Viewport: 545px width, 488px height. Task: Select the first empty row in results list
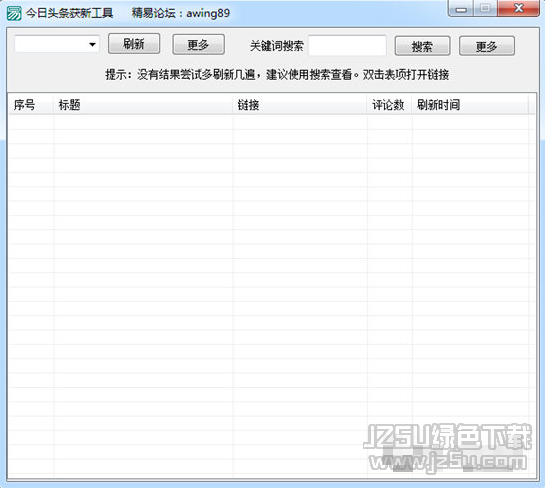tap(271, 122)
